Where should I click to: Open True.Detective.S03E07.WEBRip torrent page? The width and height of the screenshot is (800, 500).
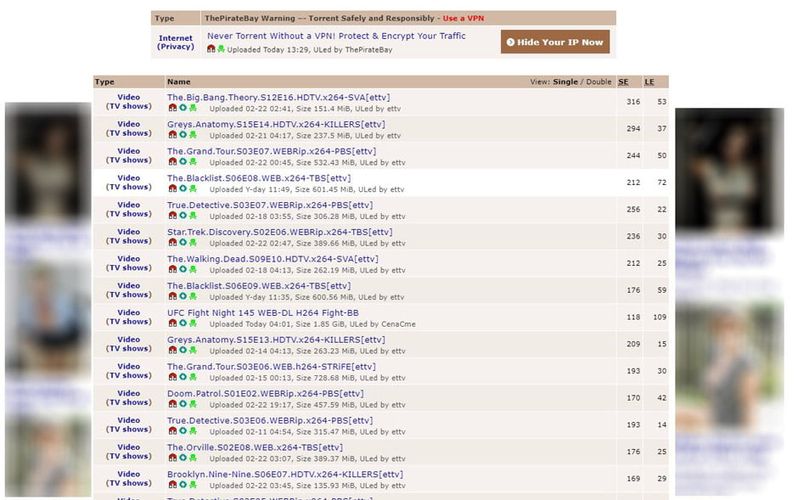270,205
